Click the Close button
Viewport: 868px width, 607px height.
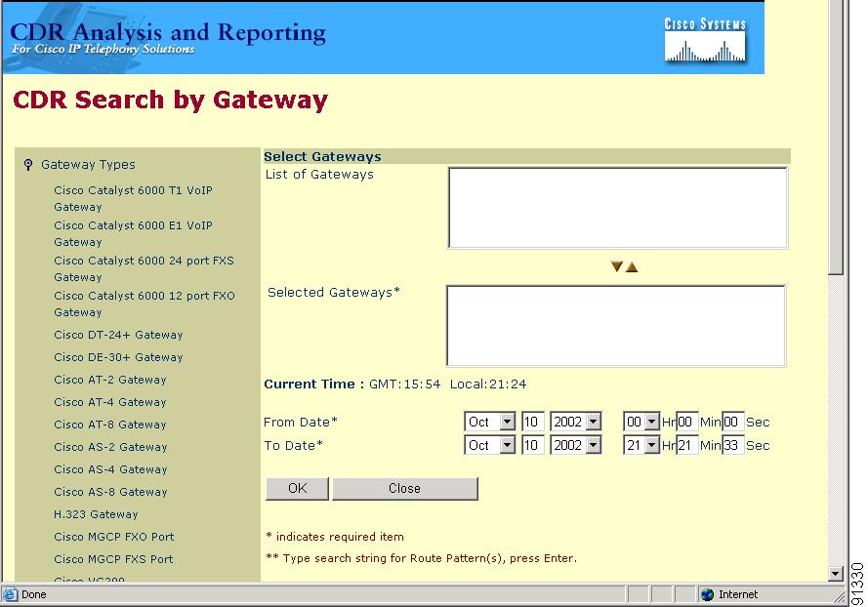404,489
